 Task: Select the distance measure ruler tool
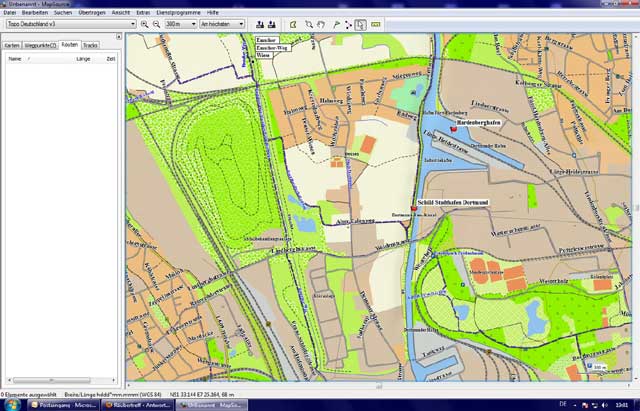point(376,23)
